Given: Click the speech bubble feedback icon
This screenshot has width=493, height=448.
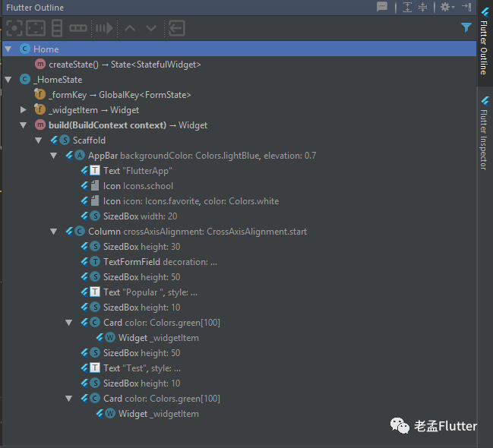Looking at the screenshot, I should [x=382, y=7].
